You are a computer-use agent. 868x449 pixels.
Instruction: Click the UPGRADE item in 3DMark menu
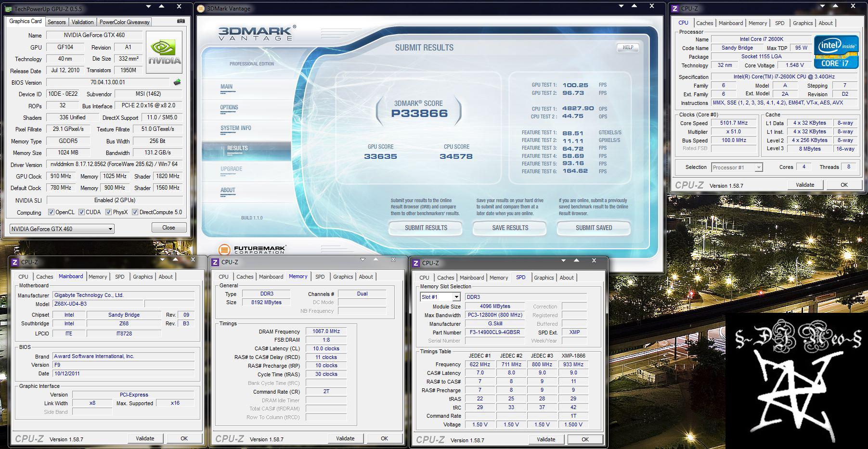tap(231, 169)
